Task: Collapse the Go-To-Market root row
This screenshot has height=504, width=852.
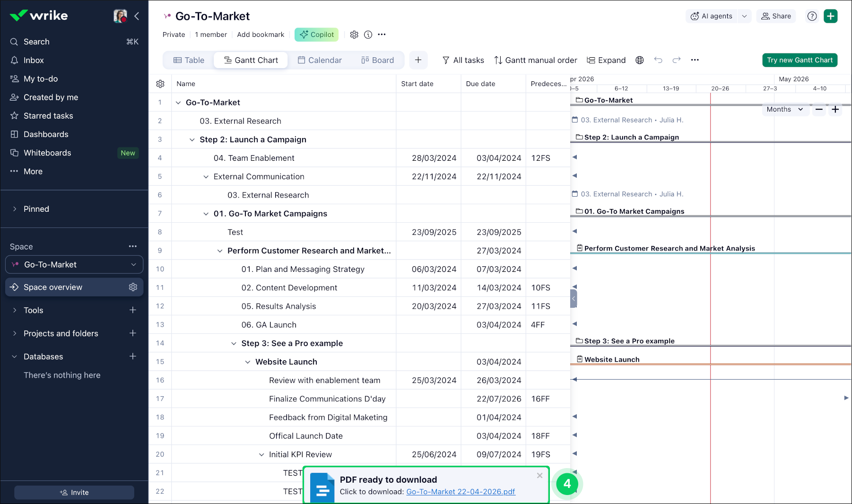Action: 178,103
